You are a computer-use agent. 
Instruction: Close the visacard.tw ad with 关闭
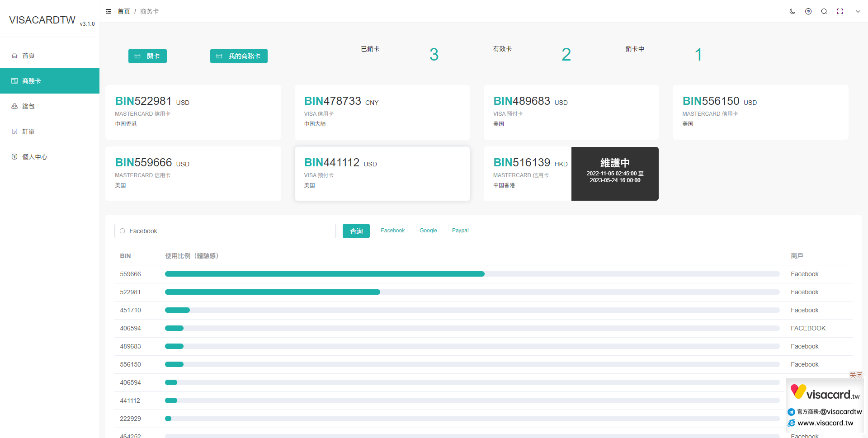click(856, 375)
